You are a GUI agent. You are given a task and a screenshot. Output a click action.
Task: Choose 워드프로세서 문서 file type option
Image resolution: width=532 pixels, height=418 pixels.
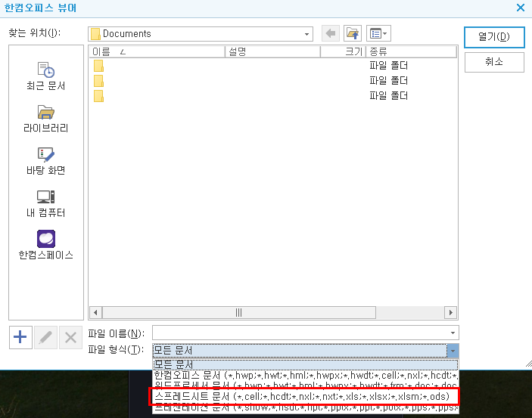click(x=306, y=385)
